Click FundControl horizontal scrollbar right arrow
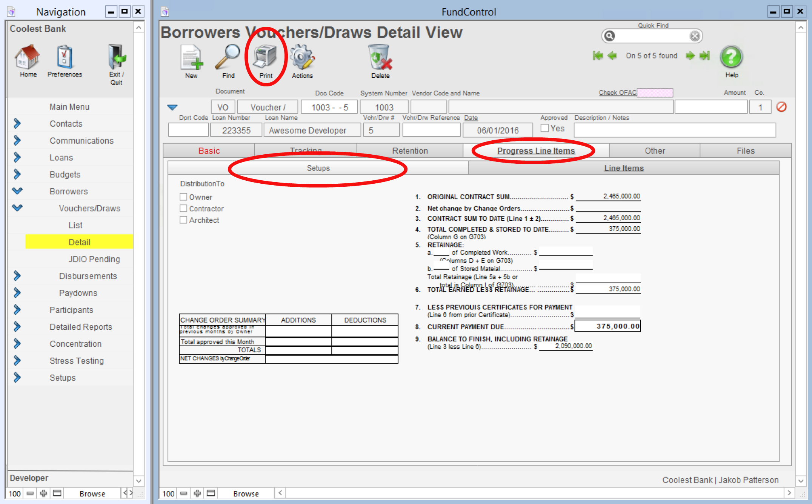Image resolution: width=812 pixels, height=504 pixels. pos(789,493)
